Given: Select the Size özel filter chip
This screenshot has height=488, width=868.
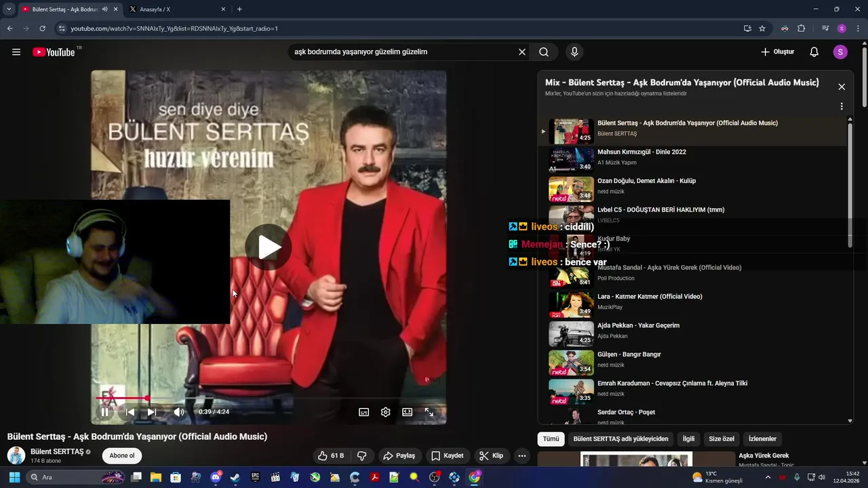Looking at the screenshot, I should (x=722, y=439).
